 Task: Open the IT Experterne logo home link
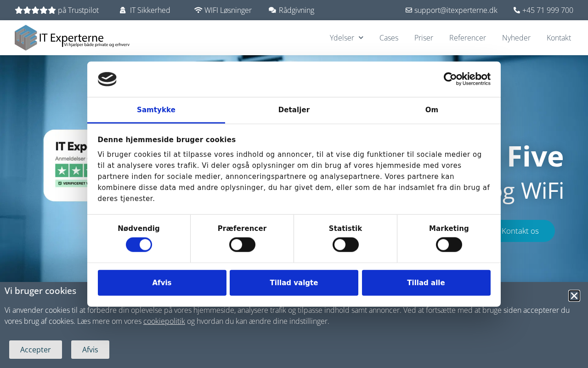pyautogui.click(x=72, y=38)
